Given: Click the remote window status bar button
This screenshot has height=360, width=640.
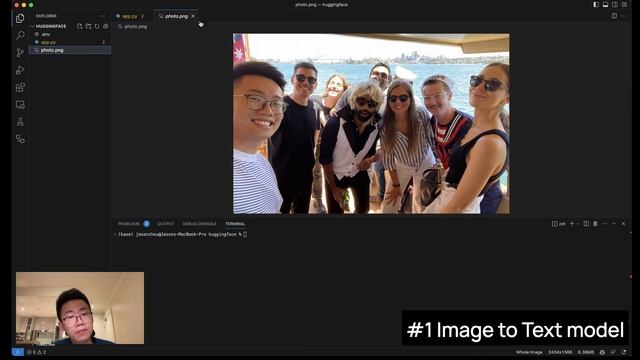Looking at the screenshot, I should pyautogui.click(x=18, y=352).
